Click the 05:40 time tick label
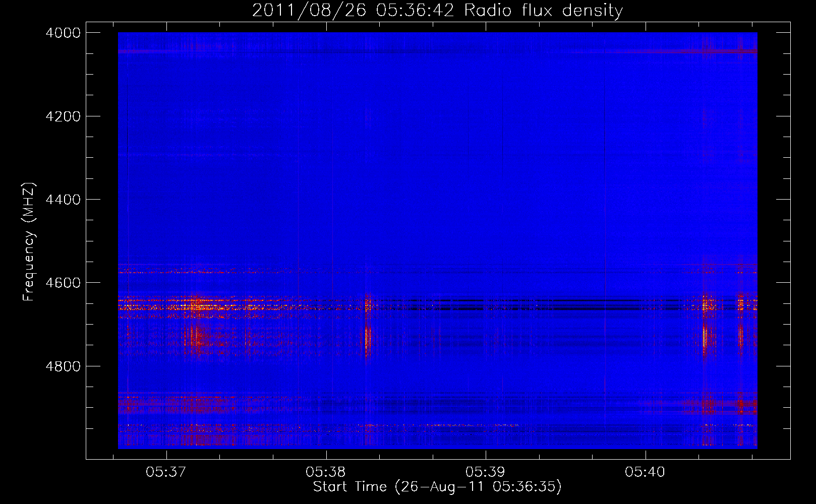 pos(645,472)
